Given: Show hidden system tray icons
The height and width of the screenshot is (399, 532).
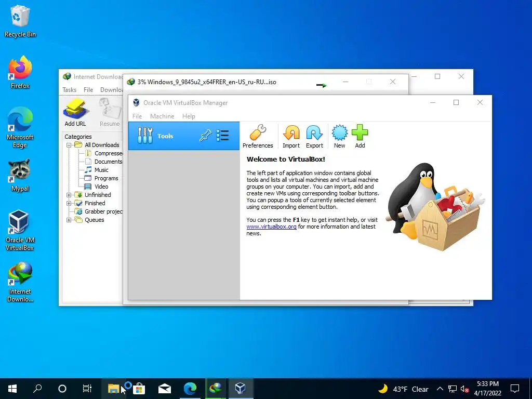Looking at the screenshot, I should (440, 389).
